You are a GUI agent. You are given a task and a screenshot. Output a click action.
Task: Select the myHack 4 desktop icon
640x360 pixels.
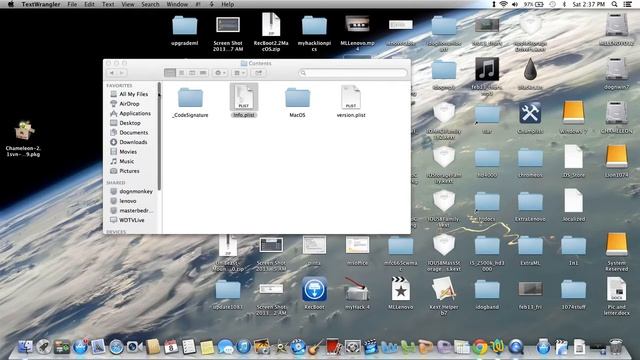click(357, 293)
